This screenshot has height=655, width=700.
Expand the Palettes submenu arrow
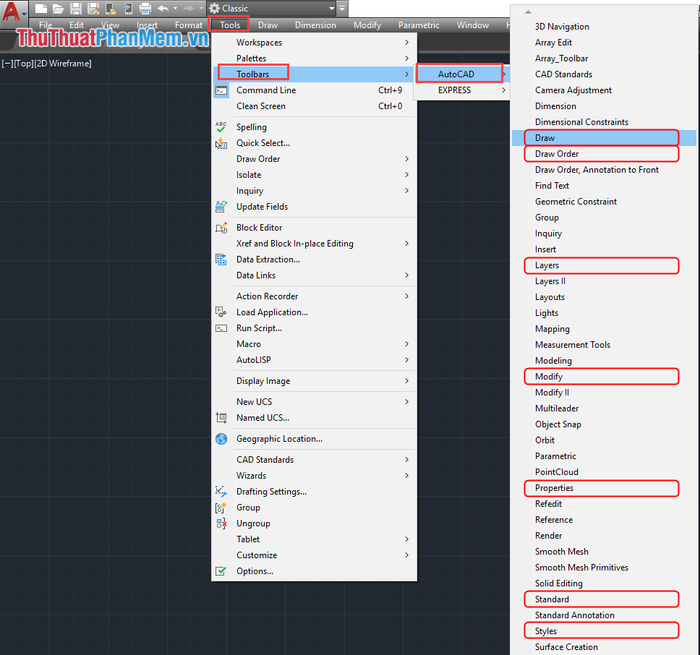coord(407,58)
